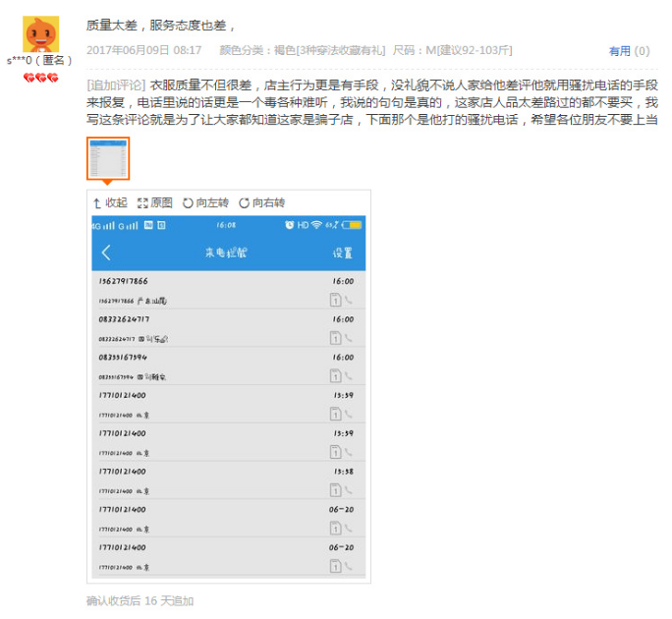Click the 来电拦截 title in phone header
Image resolution: width=672 pixels, height=619 pixels.
[226, 253]
